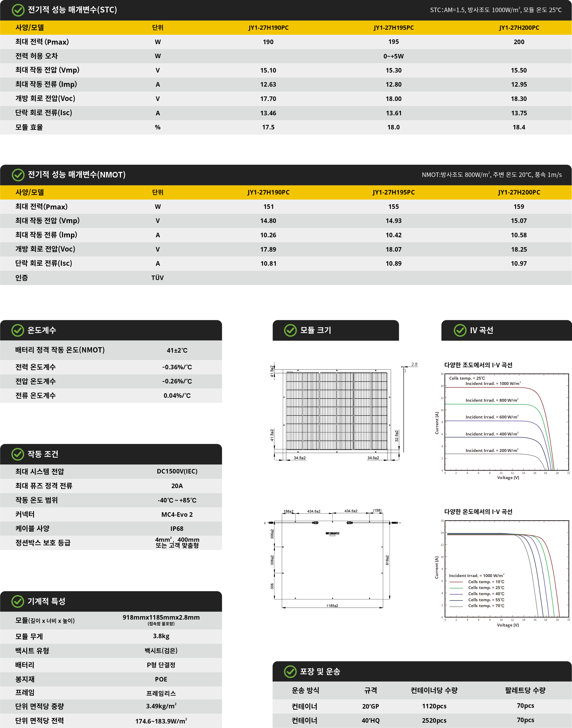
Task: Click the STC test condition note at top right
Action: (496, 10)
